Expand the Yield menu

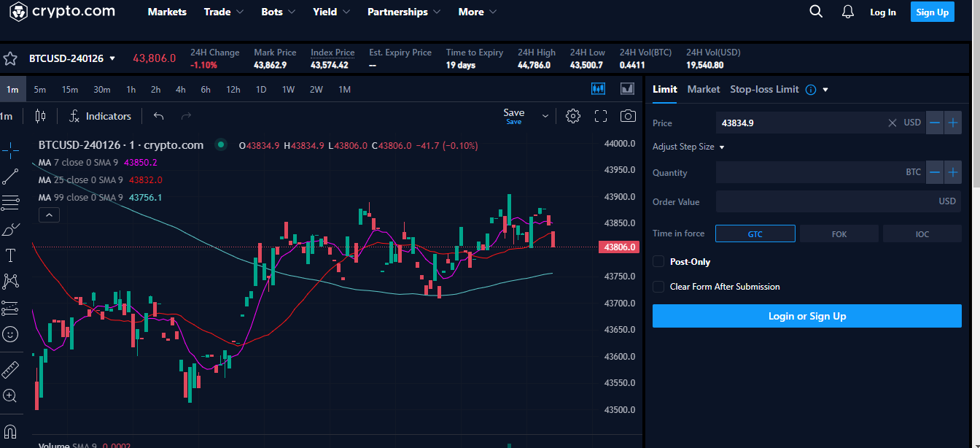pyautogui.click(x=332, y=12)
